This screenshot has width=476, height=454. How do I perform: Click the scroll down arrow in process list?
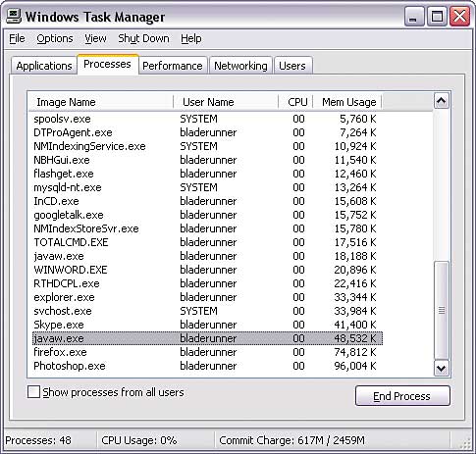442,369
